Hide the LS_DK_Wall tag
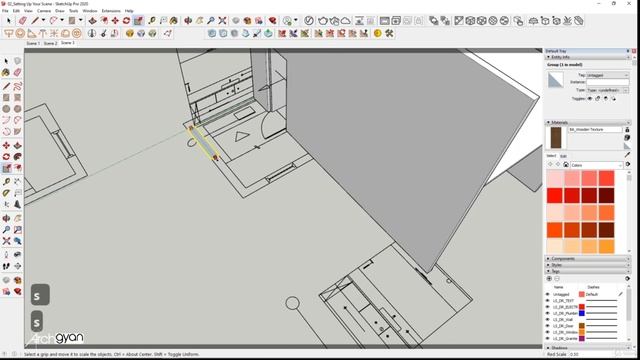The width and height of the screenshot is (640, 360). [548, 320]
